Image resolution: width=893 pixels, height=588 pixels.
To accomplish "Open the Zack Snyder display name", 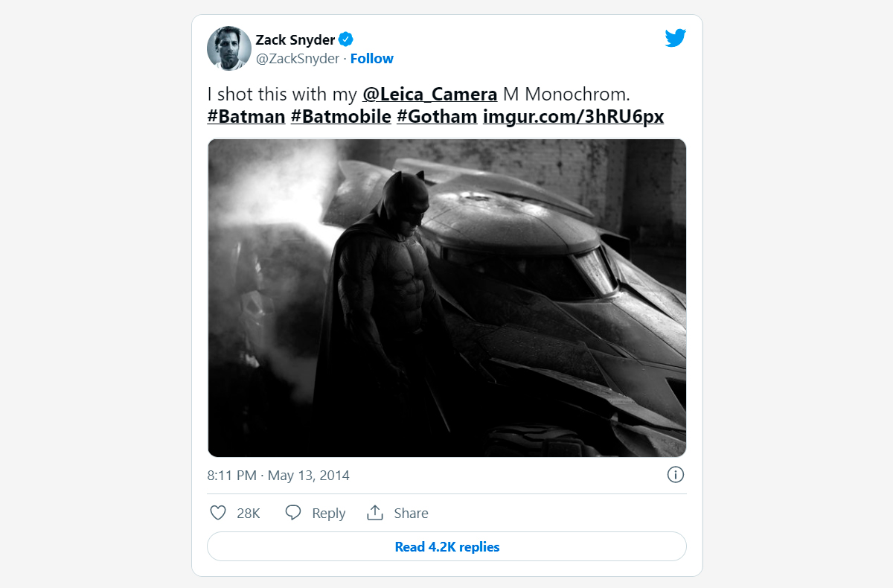I will coord(295,39).
